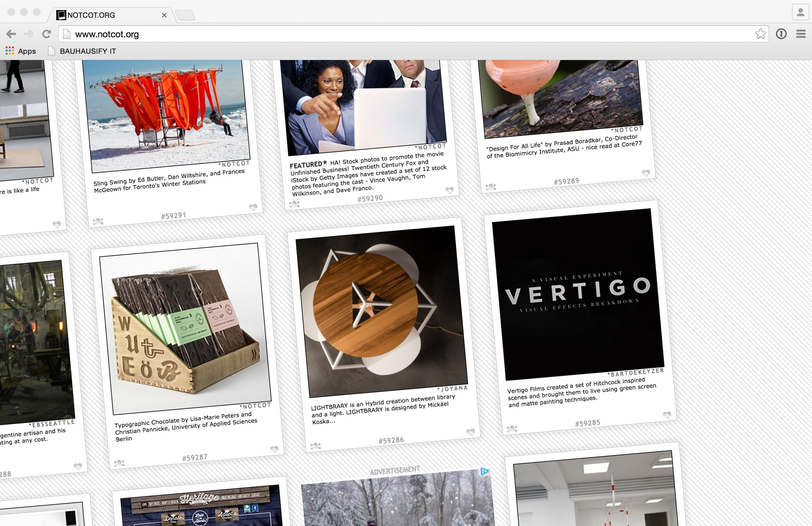Click the LIGHTBRARY is an Hybrid creation caption

click(383, 409)
